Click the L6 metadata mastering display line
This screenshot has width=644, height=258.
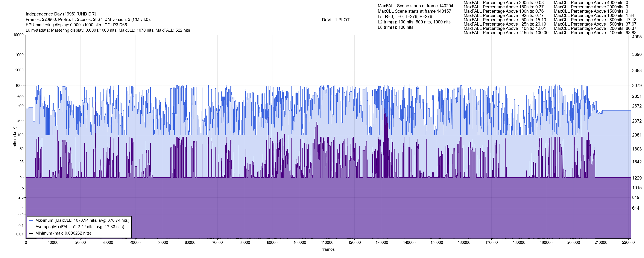point(108,30)
